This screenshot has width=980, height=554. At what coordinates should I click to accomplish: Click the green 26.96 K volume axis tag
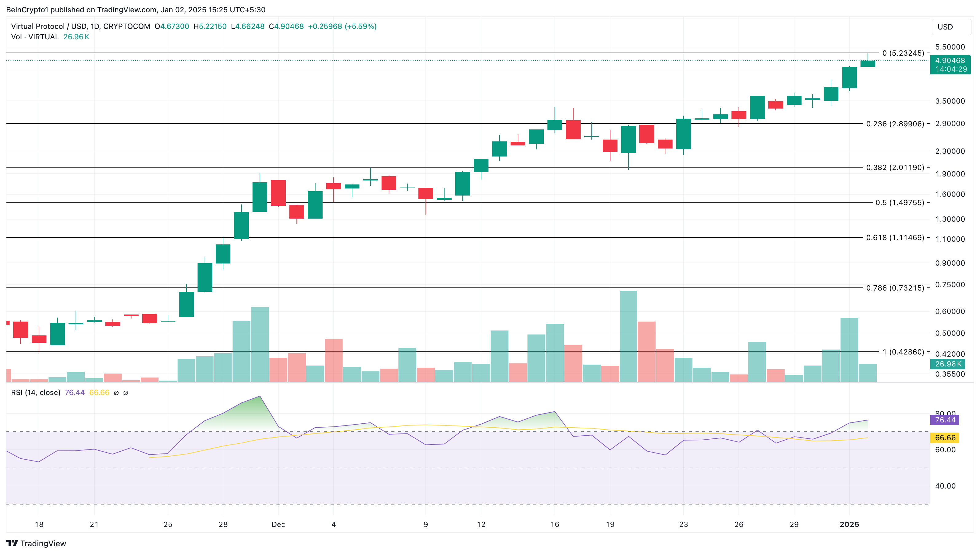pos(948,364)
